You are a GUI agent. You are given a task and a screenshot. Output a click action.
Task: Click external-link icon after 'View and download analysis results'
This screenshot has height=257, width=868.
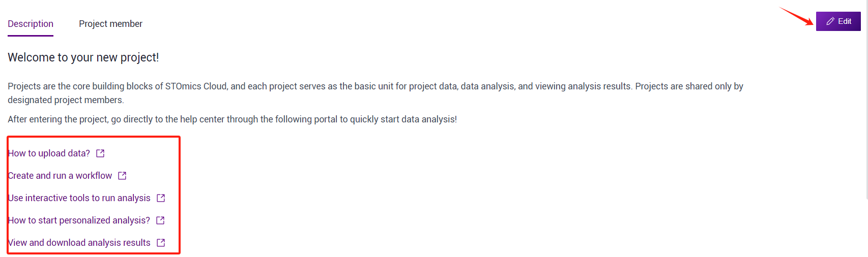pos(161,243)
